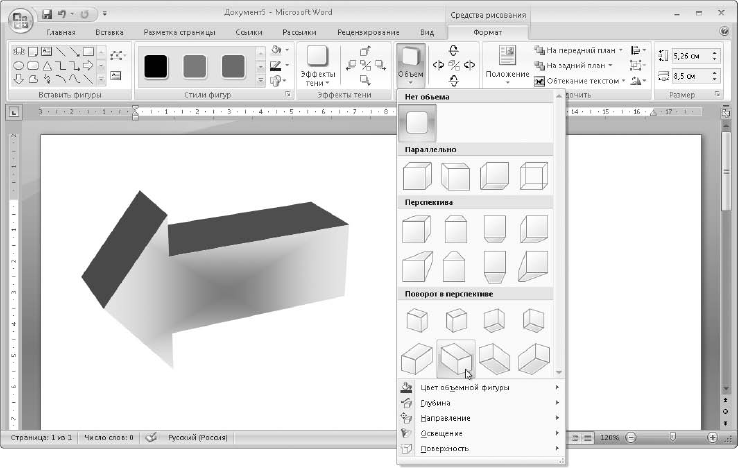Open the Рецензирование tab
The image size is (738, 468).
(x=368, y=32)
